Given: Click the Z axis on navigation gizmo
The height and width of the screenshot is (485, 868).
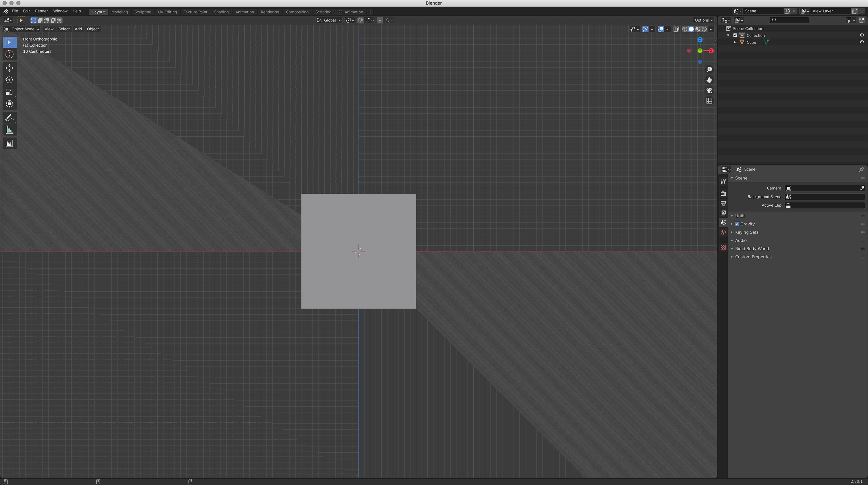Looking at the screenshot, I should click(700, 39).
